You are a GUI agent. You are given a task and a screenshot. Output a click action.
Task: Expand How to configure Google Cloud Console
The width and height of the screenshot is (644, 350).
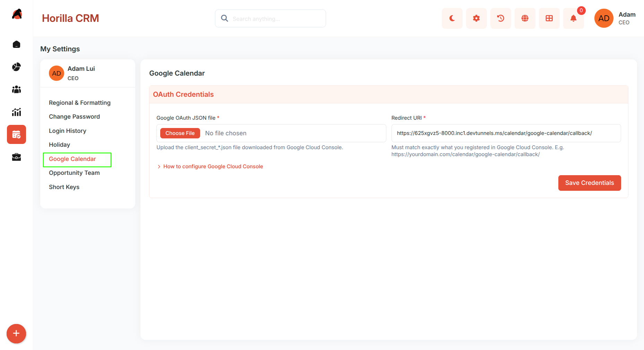[x=210, y=167]
